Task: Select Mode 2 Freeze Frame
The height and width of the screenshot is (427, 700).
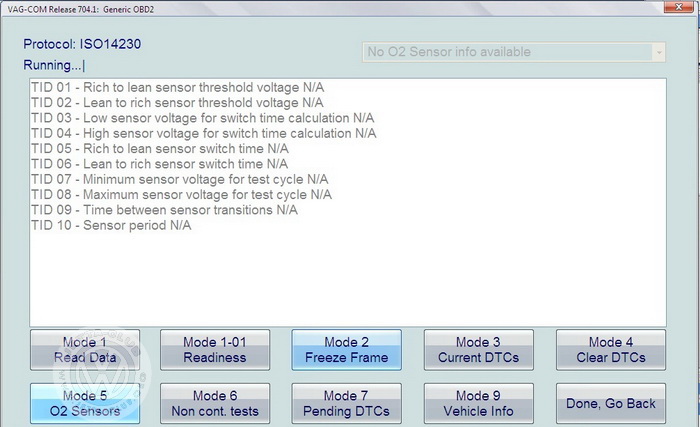Action: [346, 350]
